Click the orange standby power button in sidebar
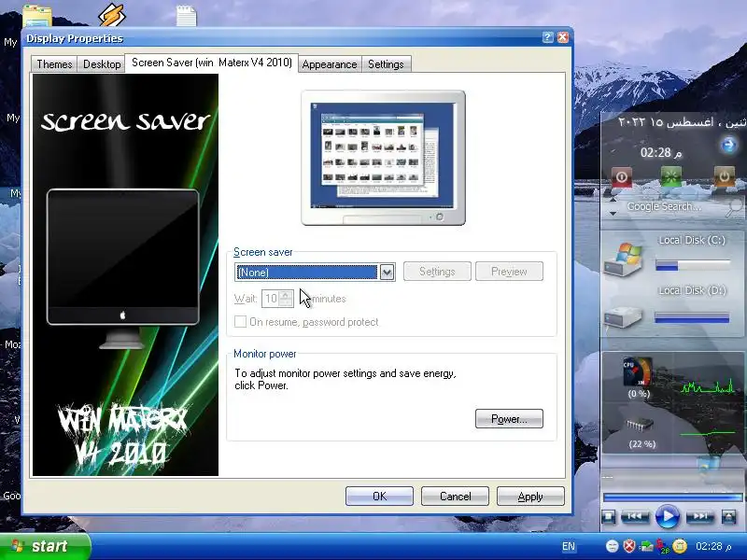Image resolution: width=747 pixels, height=560 pixels. 724,177
